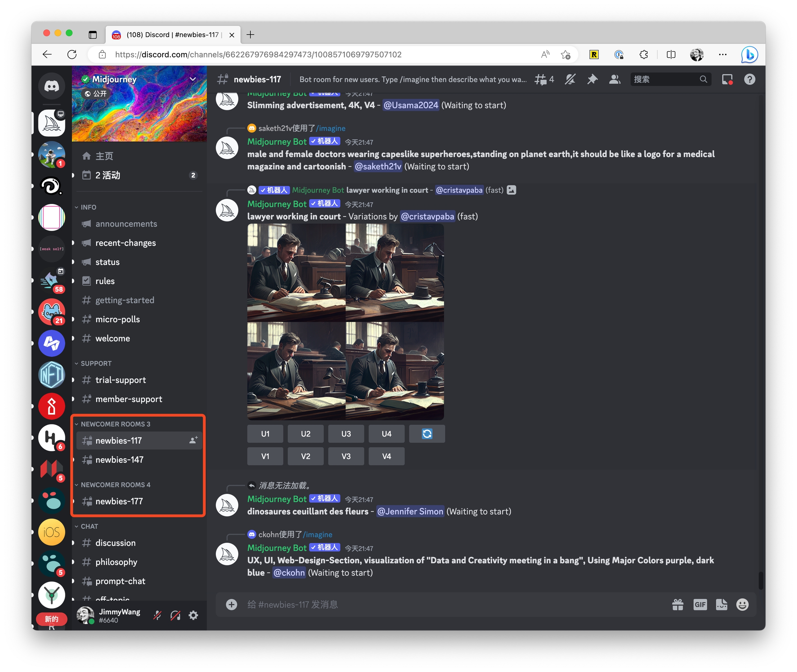Click the blue re-roll refresh button
This screenshot has height=672, width=797.
427,434
